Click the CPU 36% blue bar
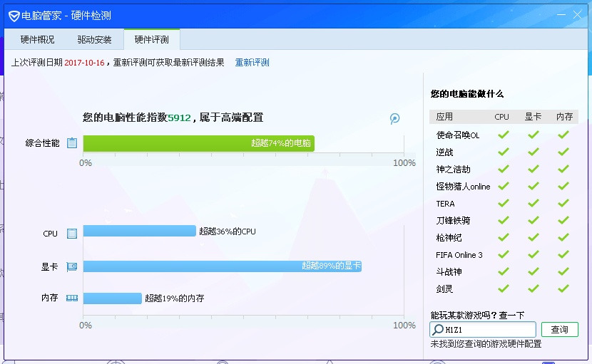 click(x=139, y=231)
